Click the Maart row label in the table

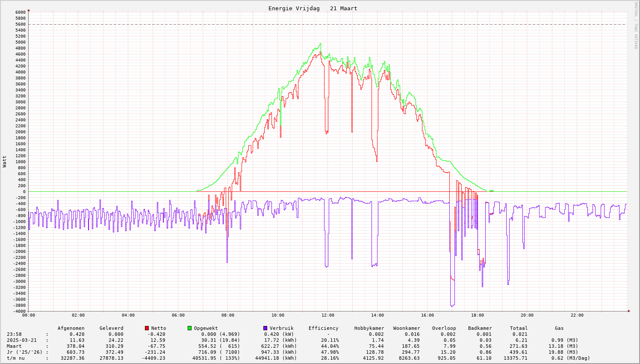click(x=14, y=346)
